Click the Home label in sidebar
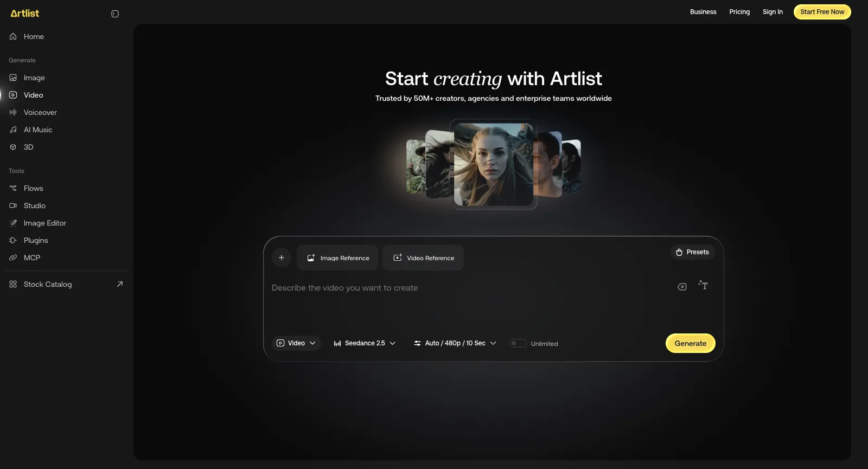This screenshot has width=868, height=469. coord(34,36)
